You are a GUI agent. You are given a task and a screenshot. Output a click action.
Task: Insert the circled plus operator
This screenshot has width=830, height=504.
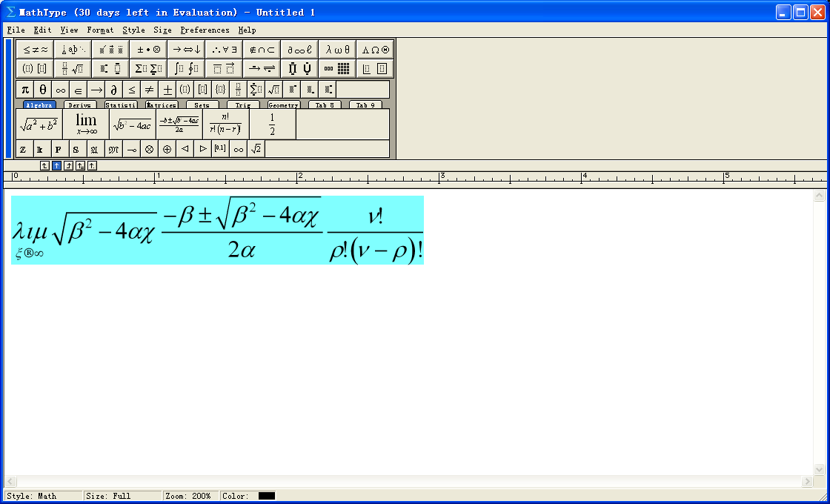coord(167,149)
